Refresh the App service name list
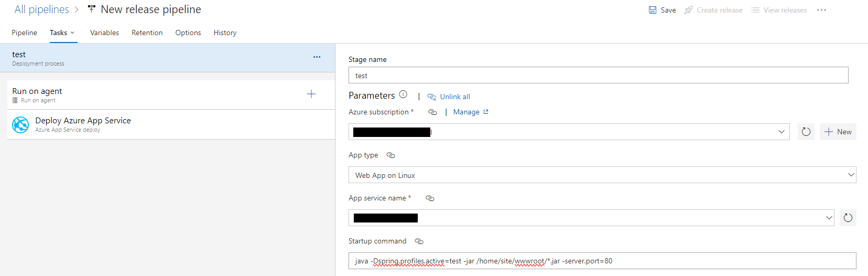868x276 pixels. click(x=848, y=218)
